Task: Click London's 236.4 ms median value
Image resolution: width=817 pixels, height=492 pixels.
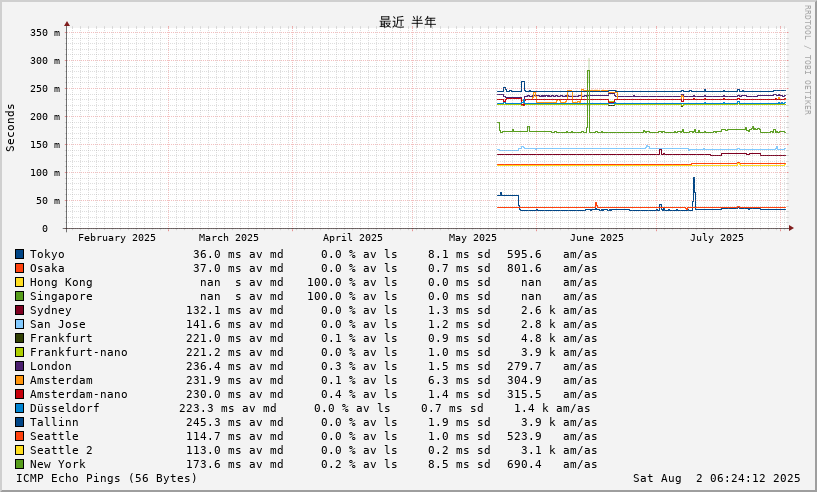Action: pos(214,366)
